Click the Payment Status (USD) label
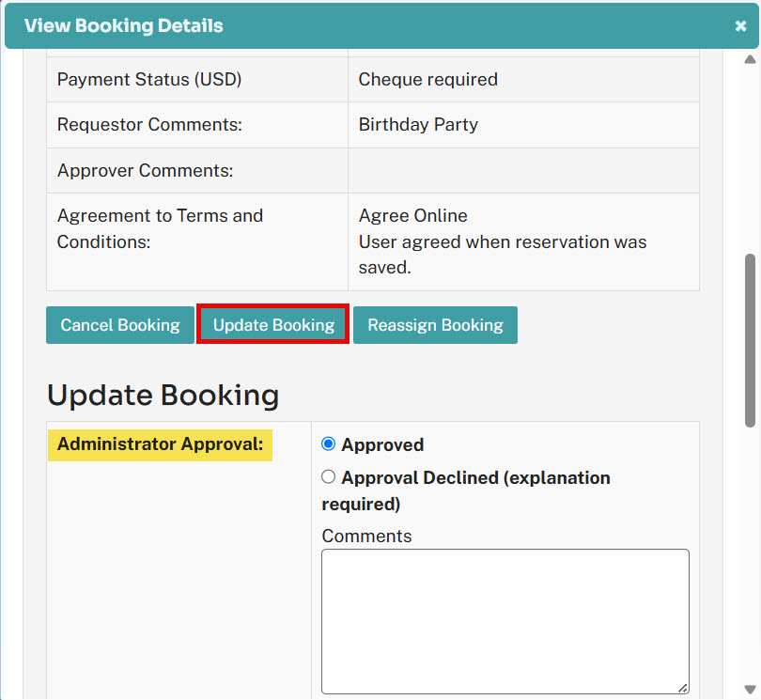The image size is (761, 700). [x=149, y=80]
